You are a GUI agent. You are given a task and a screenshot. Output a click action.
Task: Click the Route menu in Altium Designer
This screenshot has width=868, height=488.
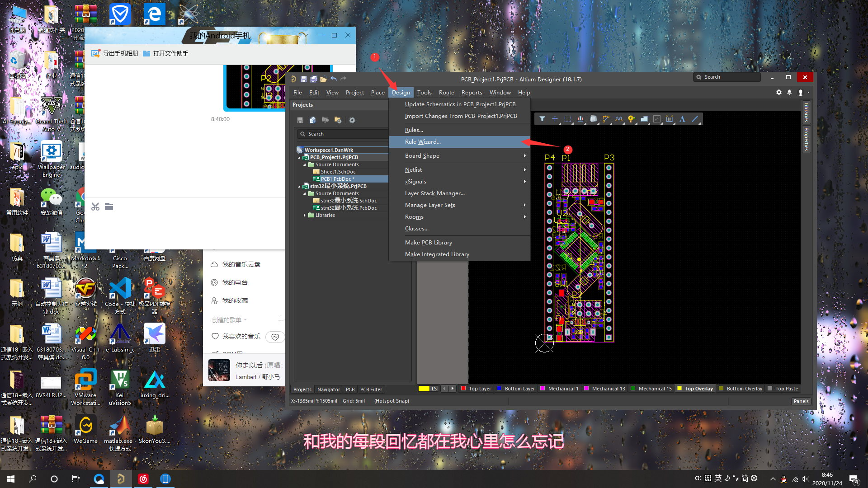[x=446, y=92]
